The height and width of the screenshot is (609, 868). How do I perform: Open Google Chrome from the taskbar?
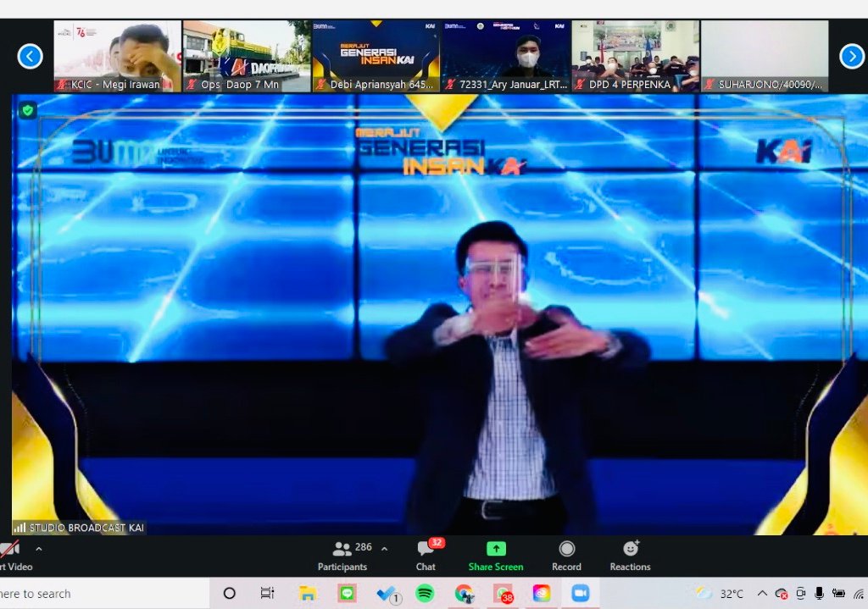464,594
